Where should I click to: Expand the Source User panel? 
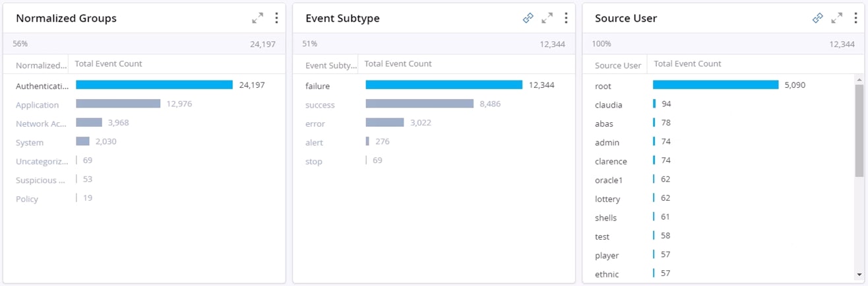point(836,18)
